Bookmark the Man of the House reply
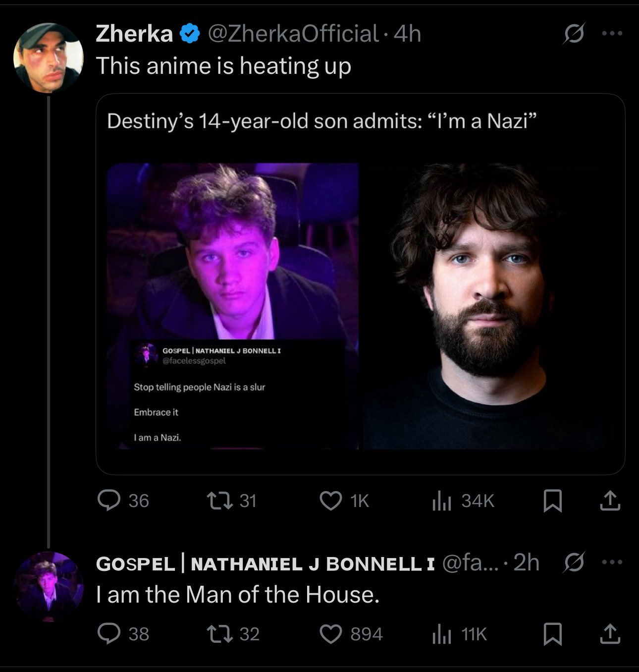This screenshot has height=672, width=639. (552, 633)
